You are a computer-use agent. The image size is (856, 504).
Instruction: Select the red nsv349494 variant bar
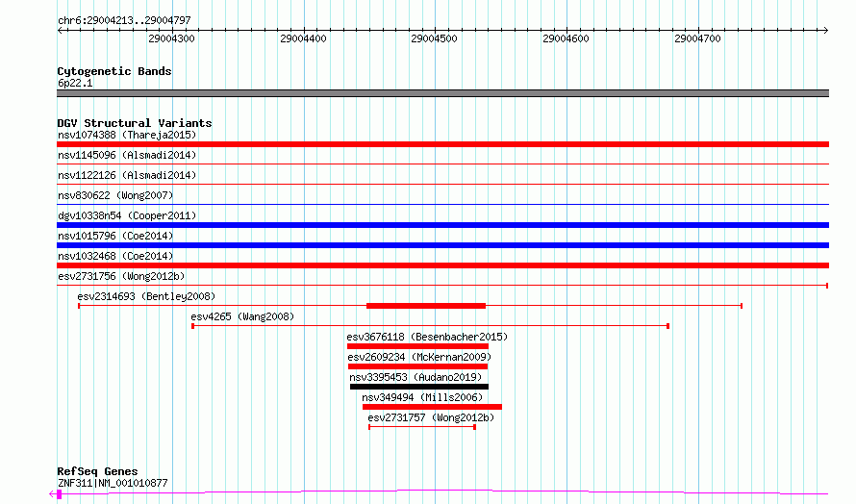click(x=432, y=407)
